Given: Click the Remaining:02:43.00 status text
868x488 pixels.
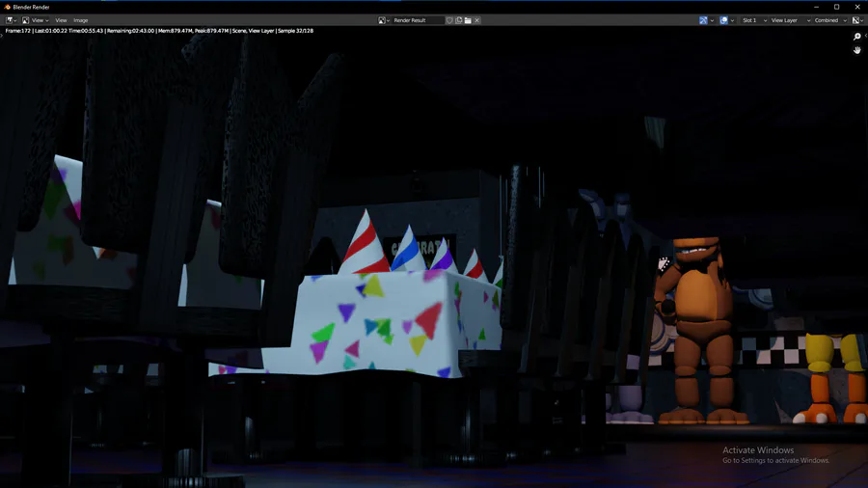Looking at the screenshot, I should [x=130, y=31].
